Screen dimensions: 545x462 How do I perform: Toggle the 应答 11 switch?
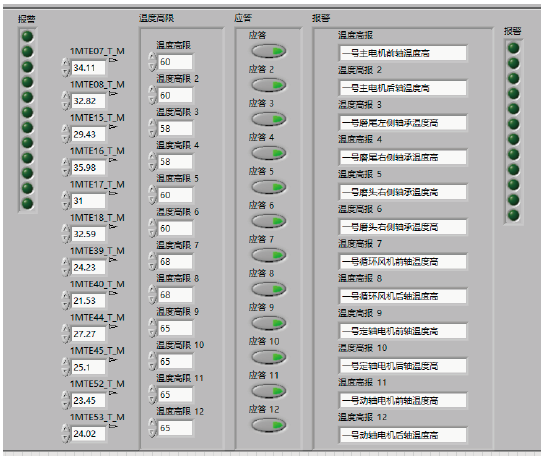click(x=269, y=391)
